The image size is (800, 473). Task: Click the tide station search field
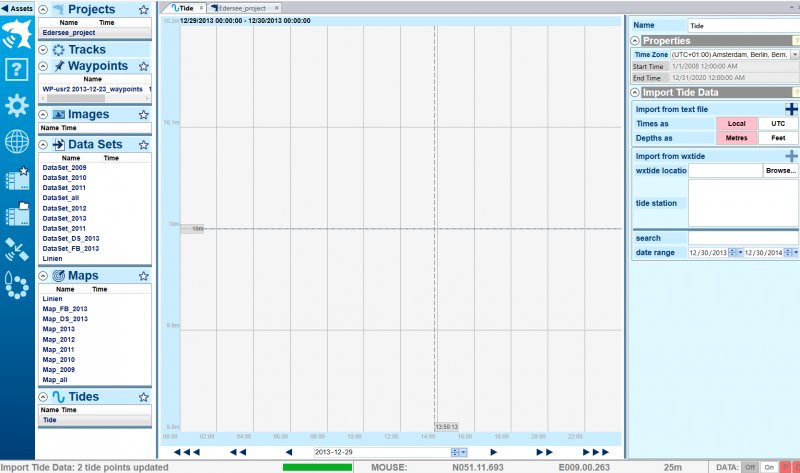tap(742, 238)
